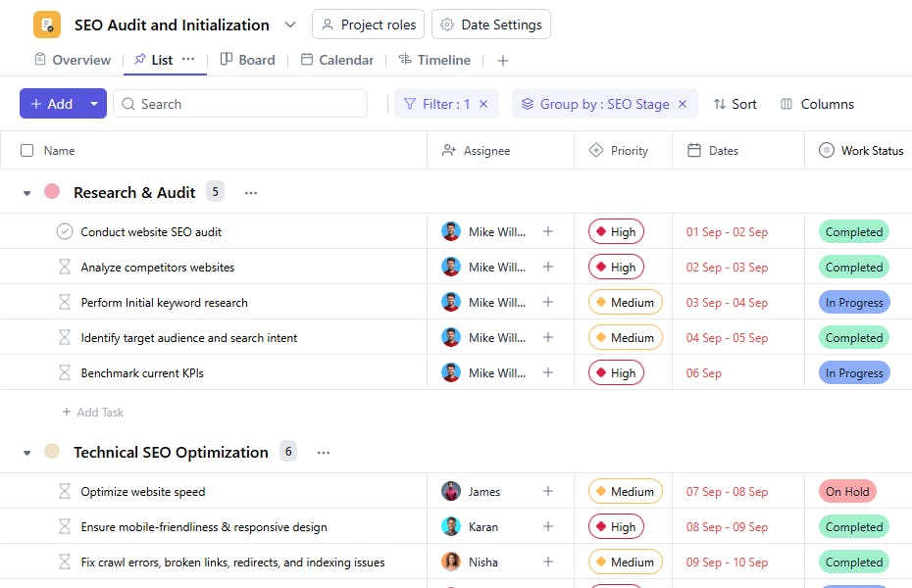Open the Date Settings dialog
The width and height of the screenshot is (912, 588).
(x=490, y=24)
